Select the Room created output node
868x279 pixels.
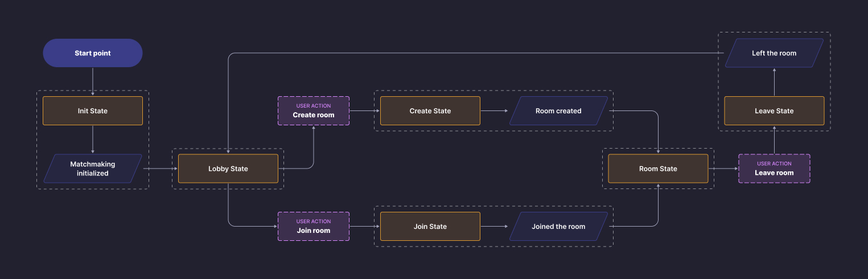[x=558, y=111]
